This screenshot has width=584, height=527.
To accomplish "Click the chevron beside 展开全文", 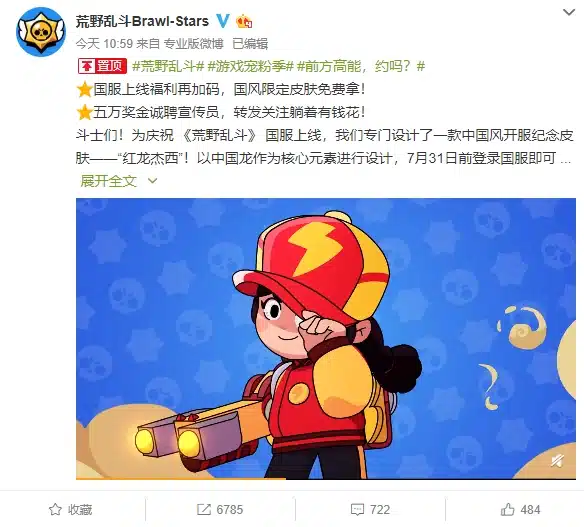I will tap(153, 181).
